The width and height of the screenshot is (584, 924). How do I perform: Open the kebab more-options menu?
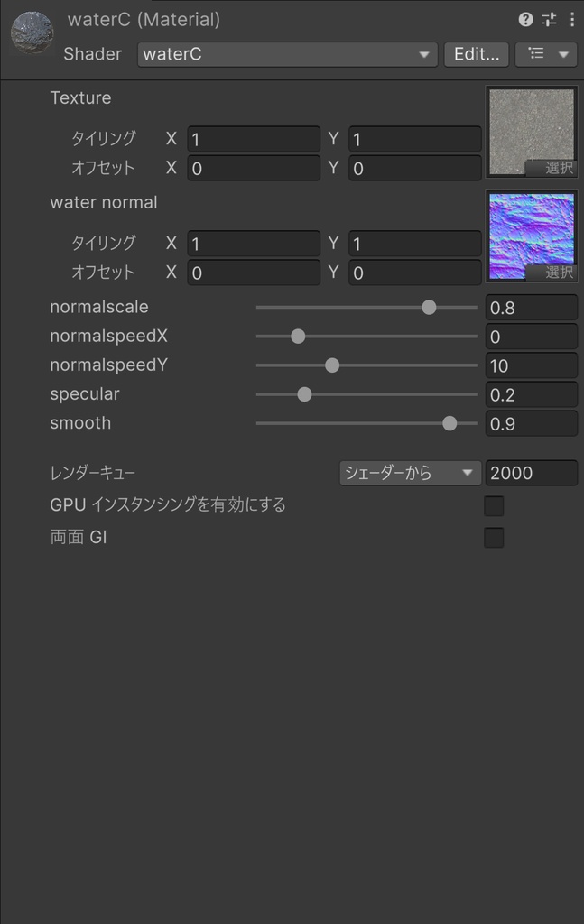click(570, 19)
